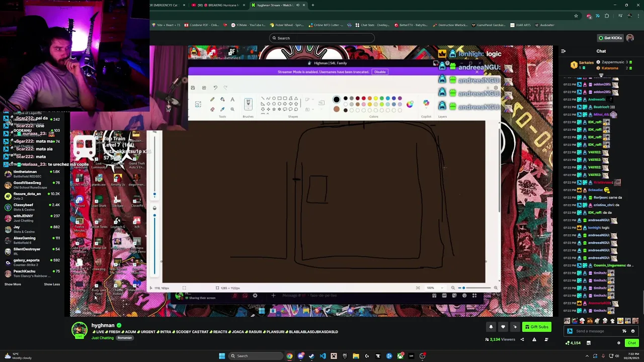Select the Fill bucket tool in Paint
This screenshot has width=644, height=362.
click(222, 100)
